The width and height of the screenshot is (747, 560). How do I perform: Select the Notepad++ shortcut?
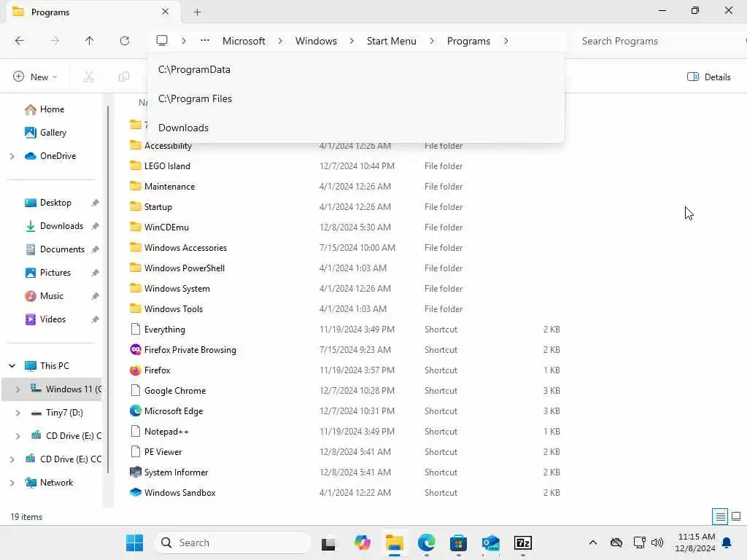(x=166, y=432)
